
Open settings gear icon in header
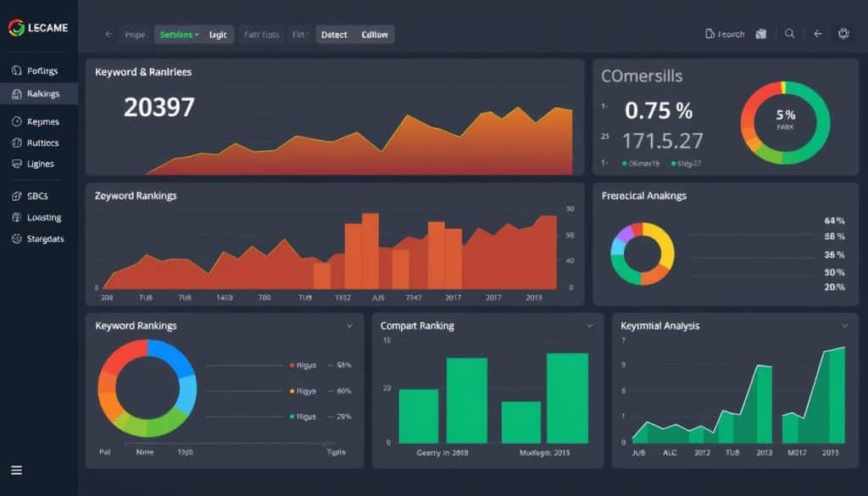click(x=843, y=34)
